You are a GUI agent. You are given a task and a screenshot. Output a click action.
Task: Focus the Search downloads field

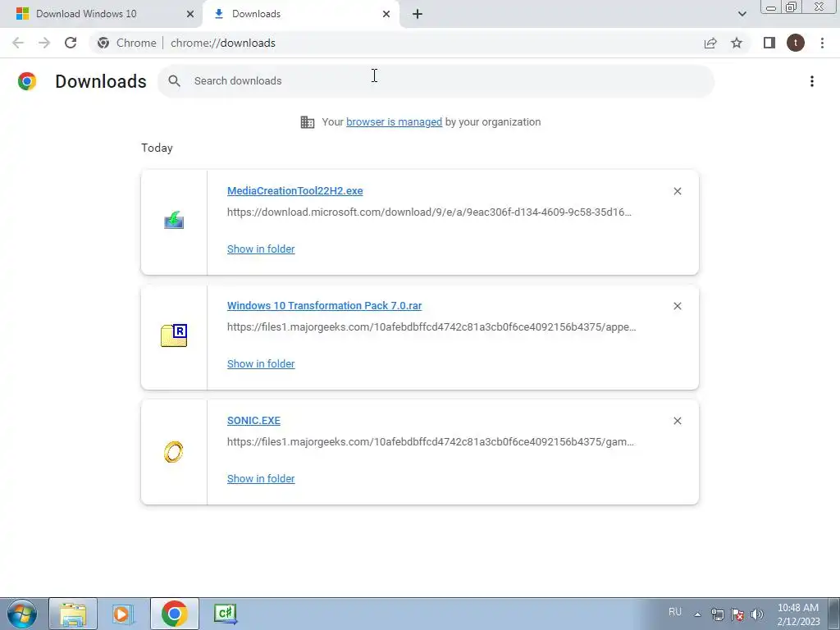click(x=436, y=81)
